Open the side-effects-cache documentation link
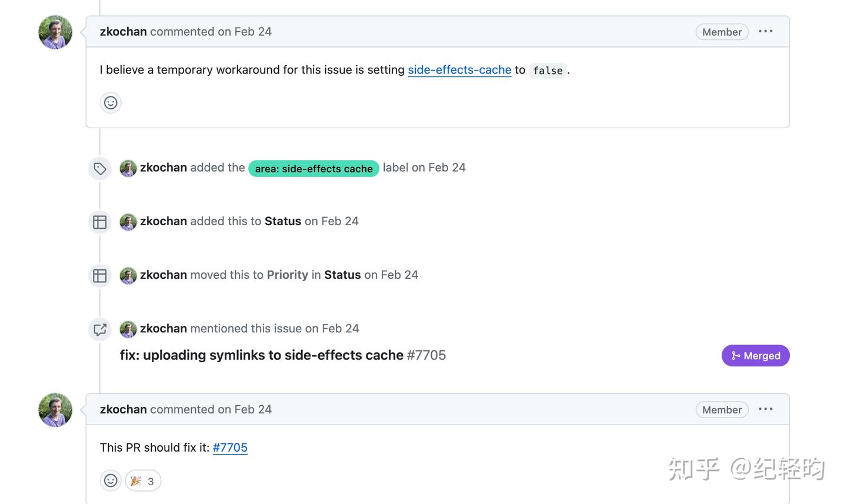Viewport: 847px width, 504px height. coord(459,70)
